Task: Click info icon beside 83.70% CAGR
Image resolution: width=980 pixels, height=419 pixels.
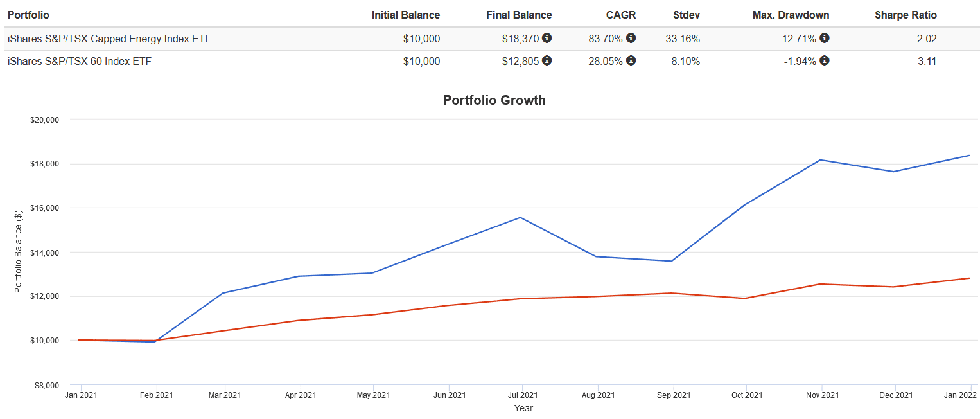Action: (631, 39)
